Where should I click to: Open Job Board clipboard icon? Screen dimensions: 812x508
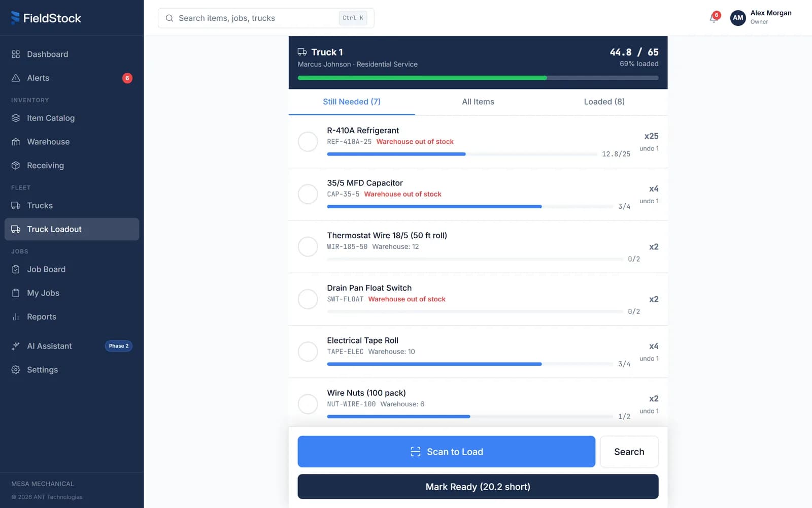pos(16,269)
